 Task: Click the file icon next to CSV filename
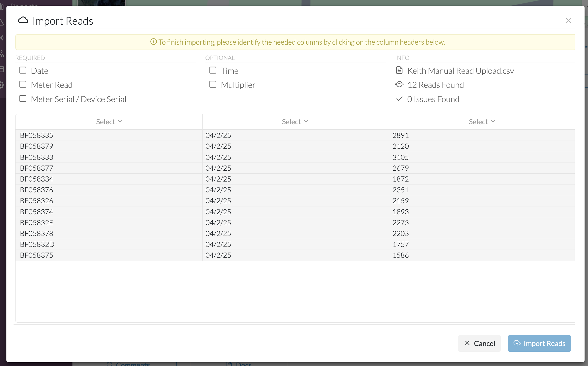(399, 70)
